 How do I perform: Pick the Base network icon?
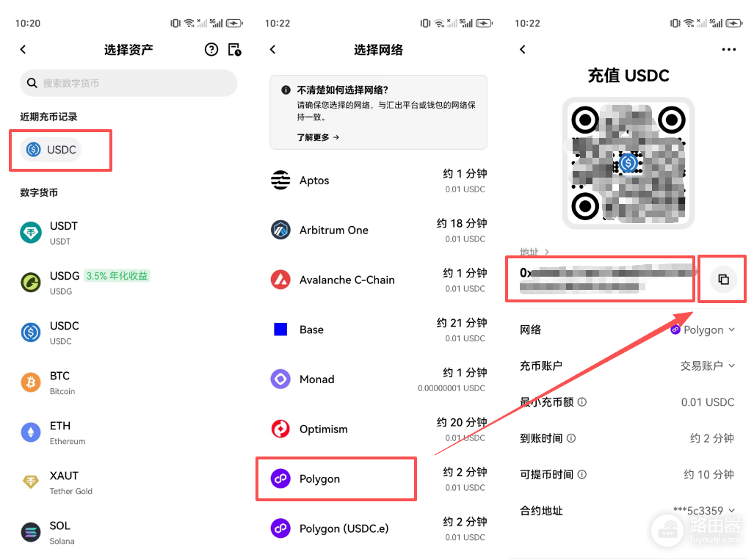[280, 330]
